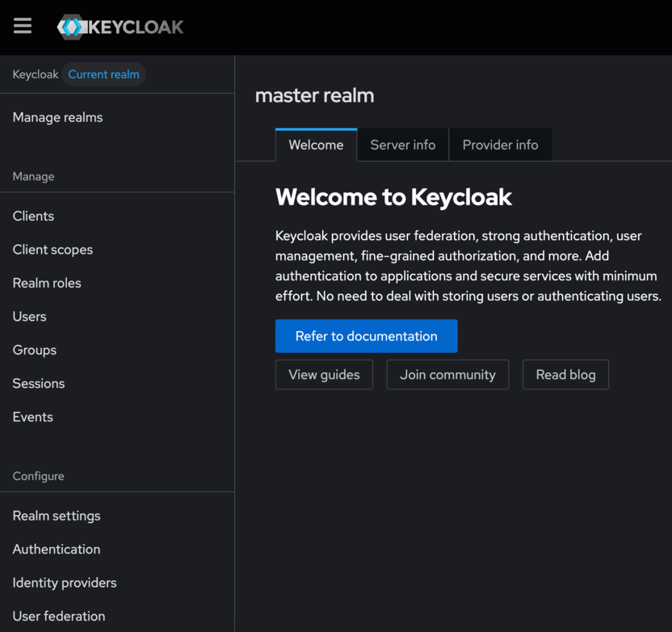
Task: Select Groups in the sidebar
Action: 34,350
